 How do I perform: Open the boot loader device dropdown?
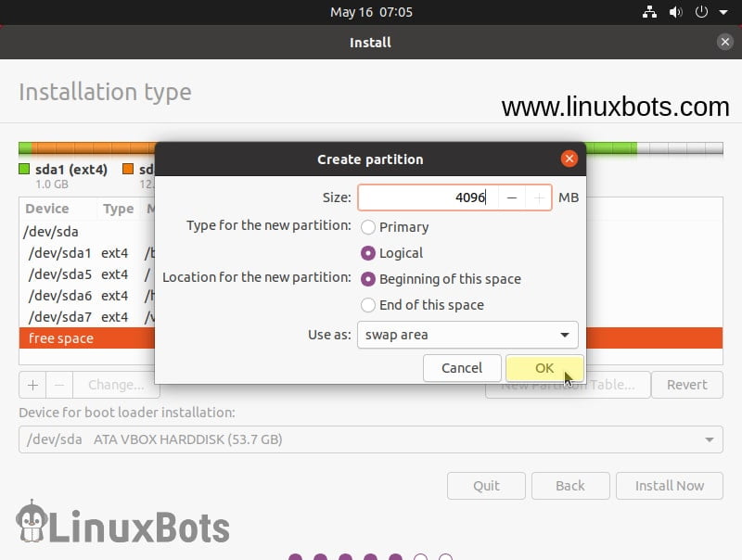pyautogui.click(x=370, y=439)
